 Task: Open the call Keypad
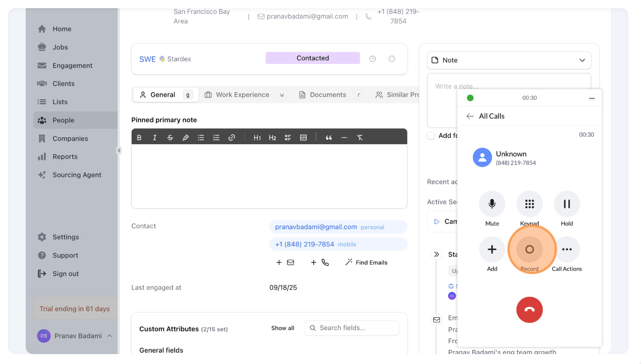pos(529,204)
